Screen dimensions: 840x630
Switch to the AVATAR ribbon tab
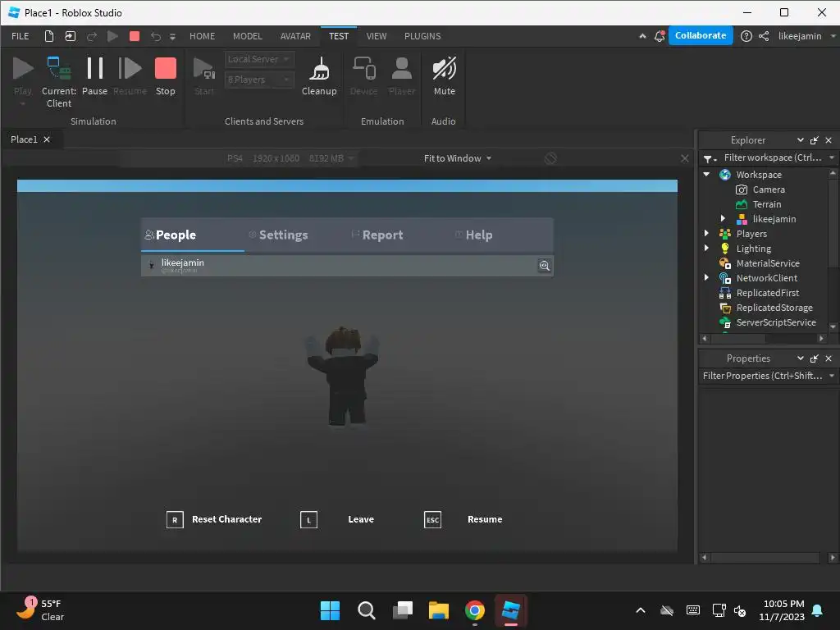[295, 36]
